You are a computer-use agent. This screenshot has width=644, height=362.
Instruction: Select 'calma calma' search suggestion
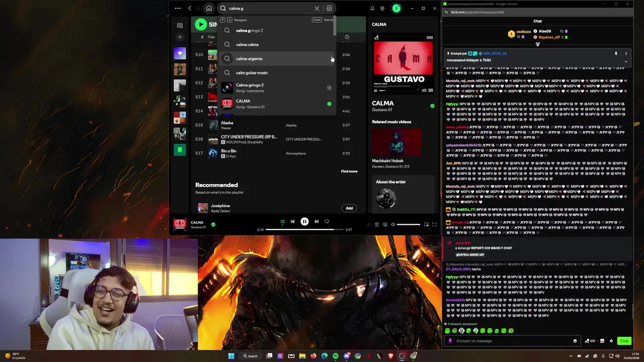(277, 45)
